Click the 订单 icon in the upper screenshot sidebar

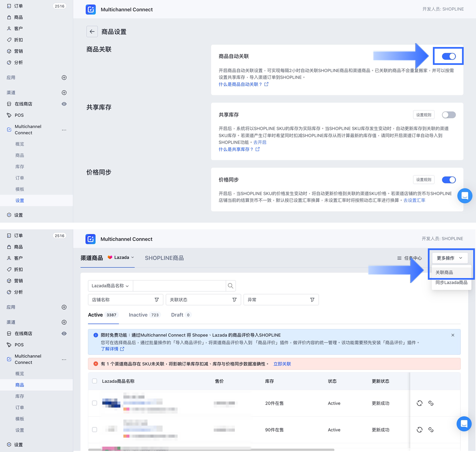9,6
